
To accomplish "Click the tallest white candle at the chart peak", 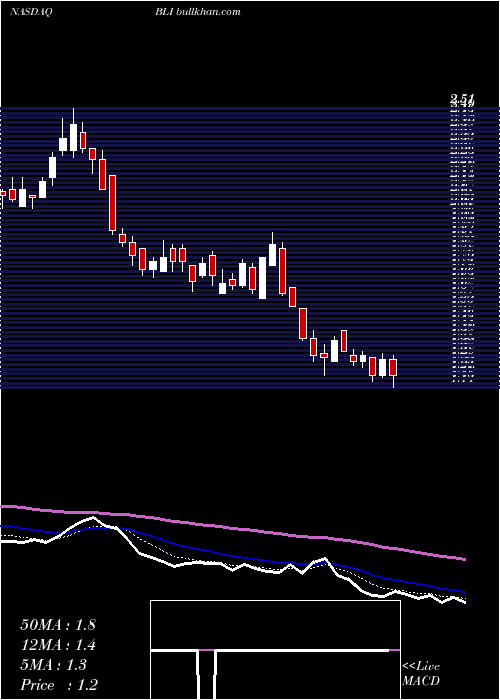I will [74, 138].
